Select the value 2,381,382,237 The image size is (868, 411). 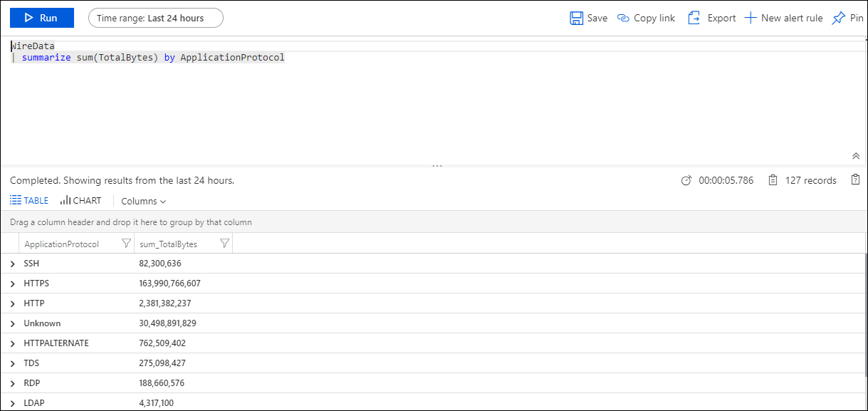(x=165, y=303)
